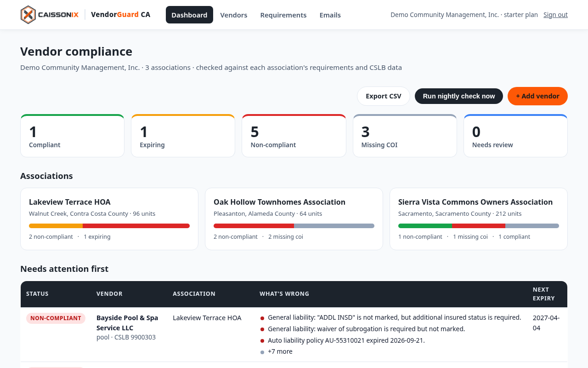Select the Needs review summary card

coord(515,136)
